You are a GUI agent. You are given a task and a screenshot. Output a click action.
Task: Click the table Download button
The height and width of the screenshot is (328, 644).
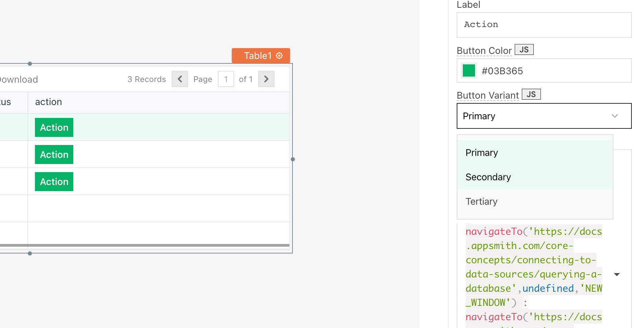(19, 80)
